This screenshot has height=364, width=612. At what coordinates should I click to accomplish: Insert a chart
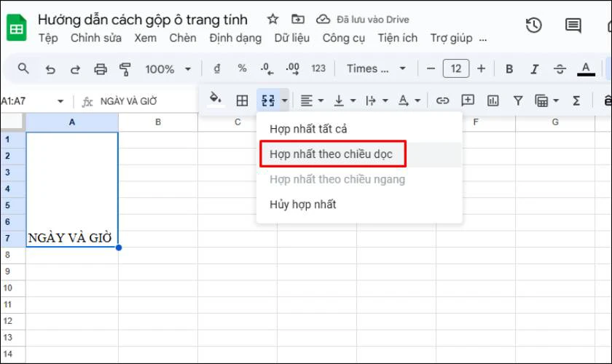[493, 100]
